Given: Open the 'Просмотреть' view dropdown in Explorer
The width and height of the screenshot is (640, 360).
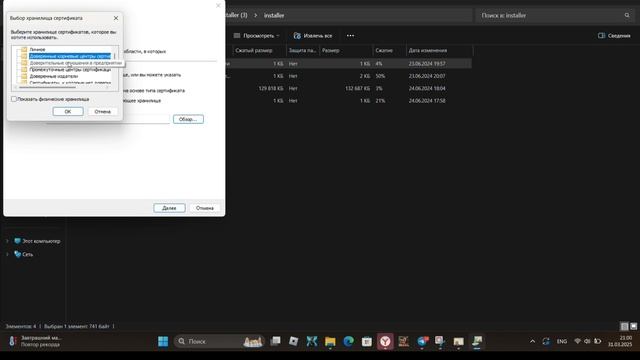Looking at the screenshot, I should click(x=256, y=36).
